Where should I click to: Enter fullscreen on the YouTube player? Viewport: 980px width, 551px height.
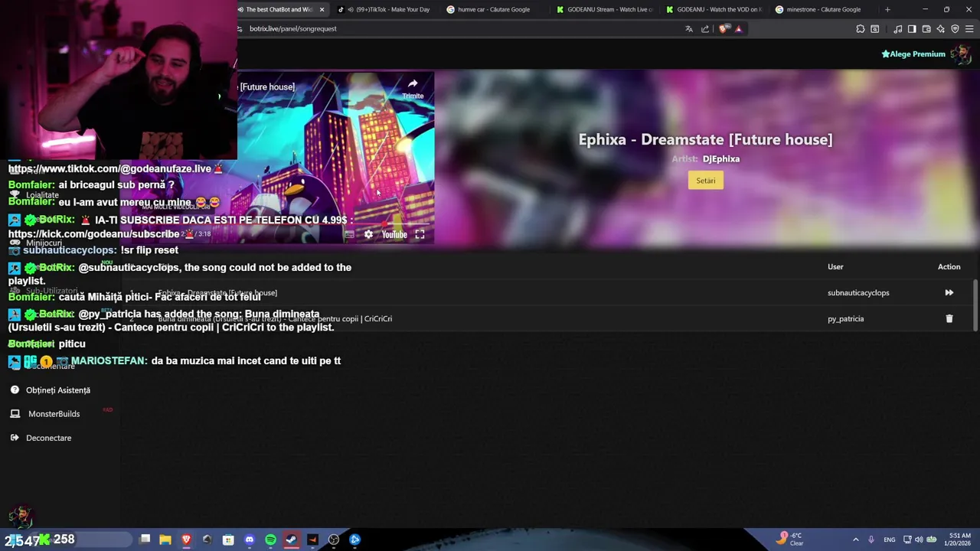[420, 234]
